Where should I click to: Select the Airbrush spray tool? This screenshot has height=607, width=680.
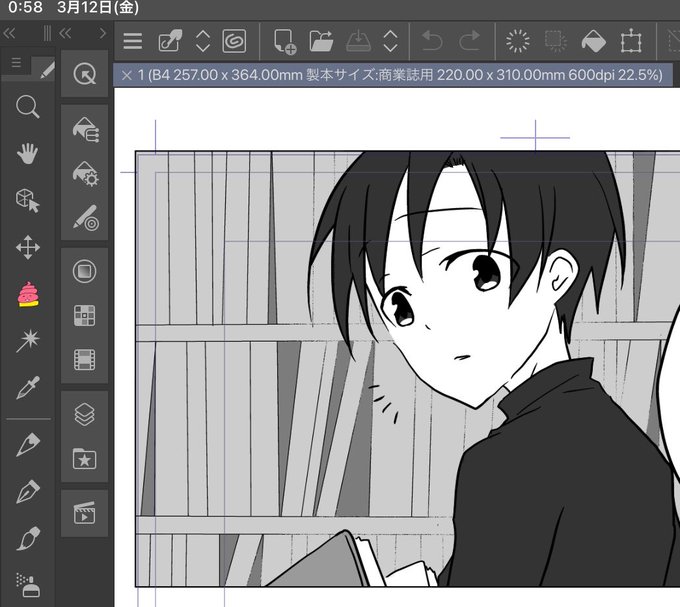(28, 585)
